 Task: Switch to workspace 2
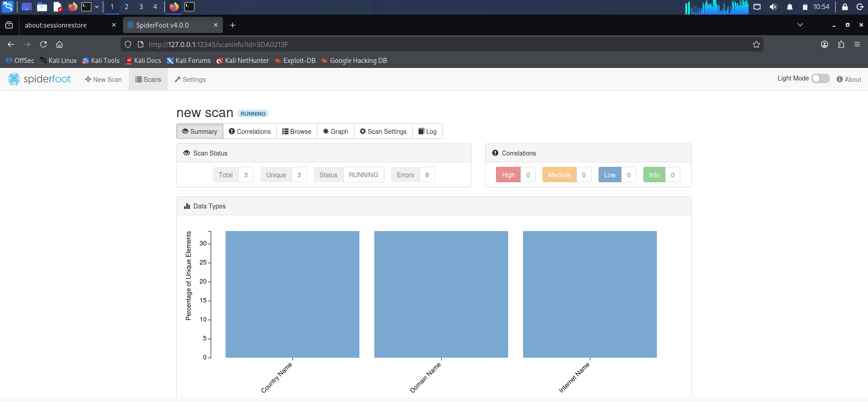[127, 7]
